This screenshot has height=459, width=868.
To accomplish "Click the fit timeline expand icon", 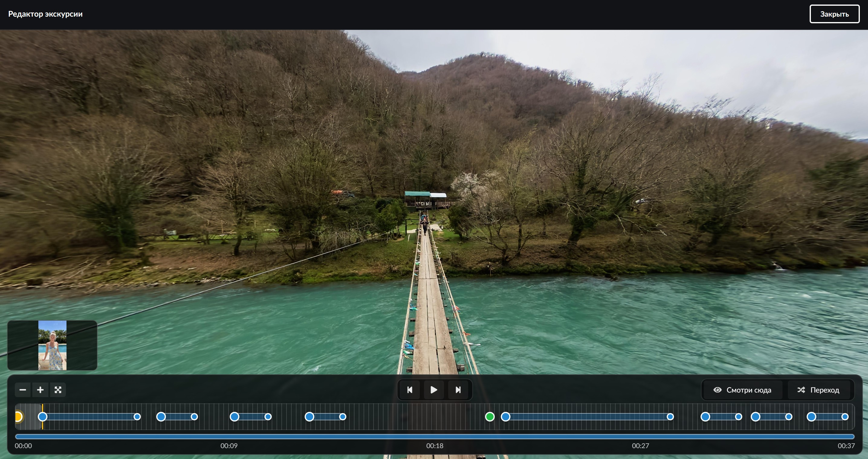I will [x=58, y=390].
